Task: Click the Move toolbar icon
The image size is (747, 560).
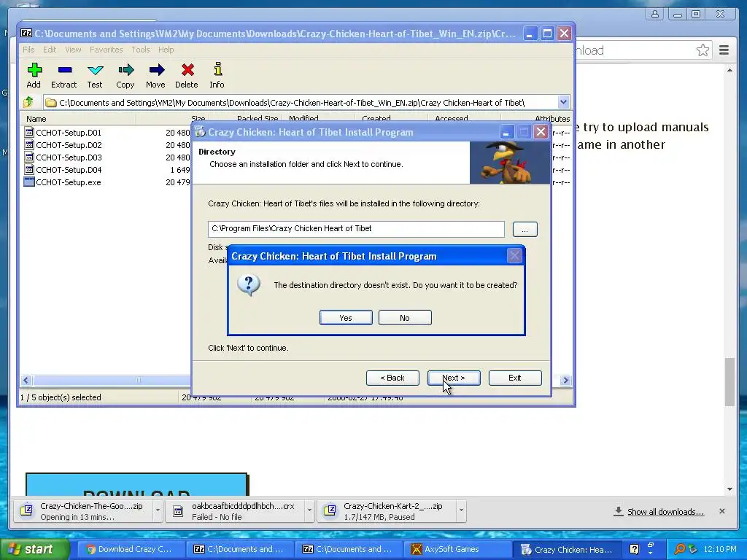Action: click(x=156, y=76)
